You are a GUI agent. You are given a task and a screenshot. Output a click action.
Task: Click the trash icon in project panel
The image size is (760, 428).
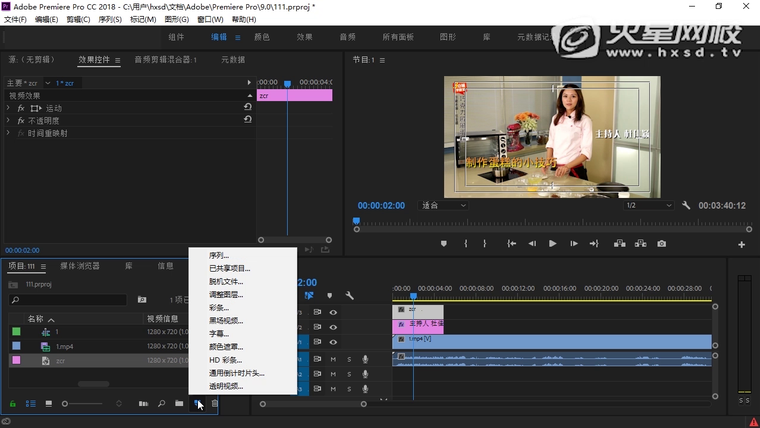pos(214,403)
